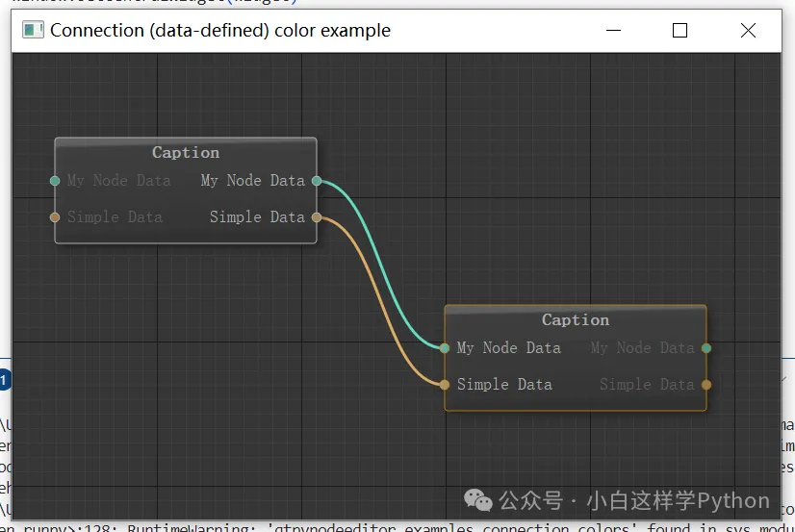Select the right node by its Caption title
The width and height of the screenshot is (795, 532).
tap(576, 319)
